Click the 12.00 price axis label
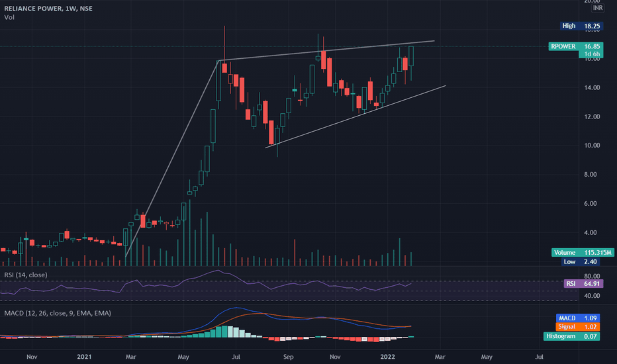This screenshot has height=364, width=617. 592,117
